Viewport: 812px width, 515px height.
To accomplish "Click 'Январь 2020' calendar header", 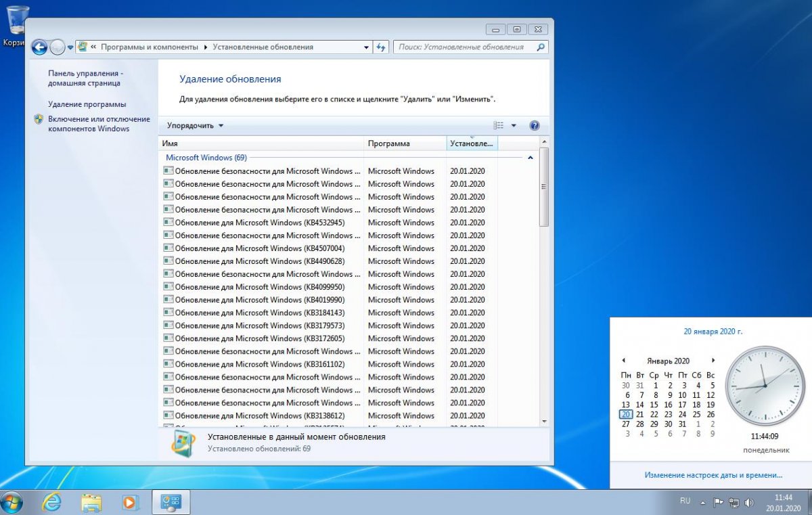I will coord(668,361).
